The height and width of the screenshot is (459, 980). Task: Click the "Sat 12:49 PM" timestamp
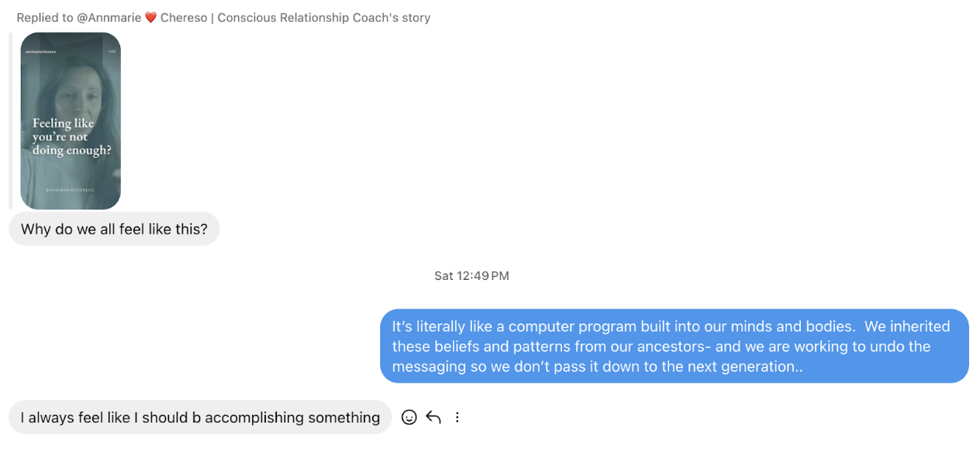click(471, 276)
